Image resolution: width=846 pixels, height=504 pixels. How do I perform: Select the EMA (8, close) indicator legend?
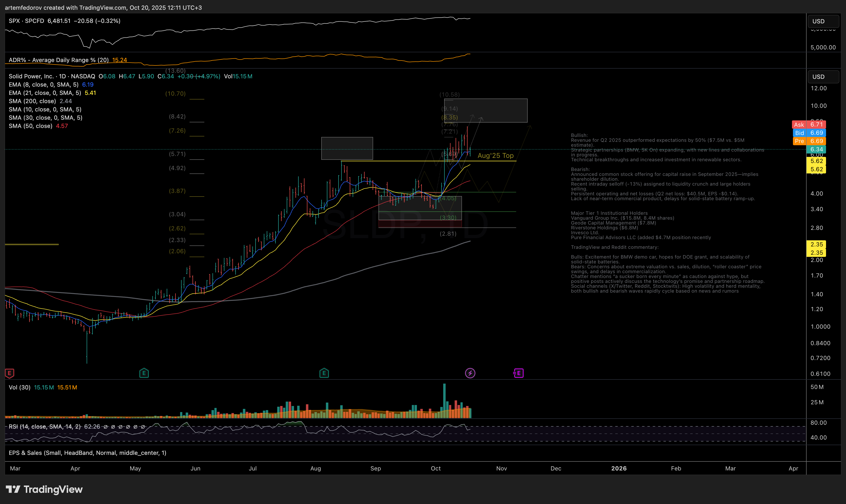(x=44, y=85)
